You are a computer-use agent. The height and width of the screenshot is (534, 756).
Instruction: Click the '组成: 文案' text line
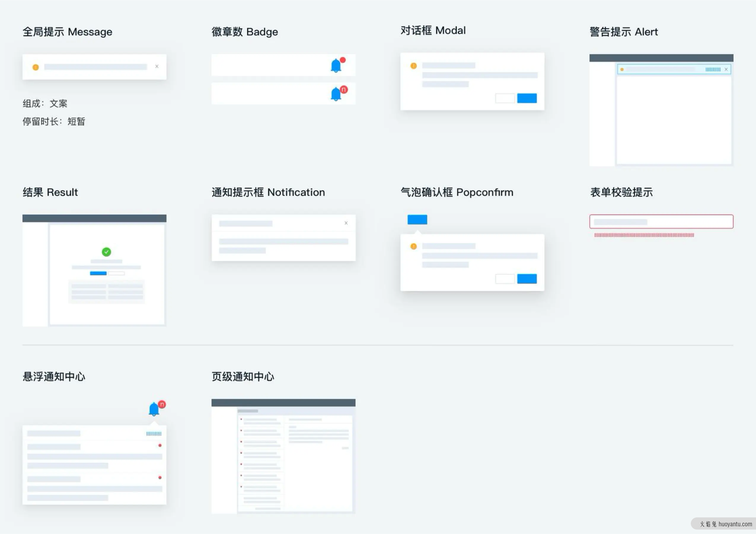[x=45, y=104]
